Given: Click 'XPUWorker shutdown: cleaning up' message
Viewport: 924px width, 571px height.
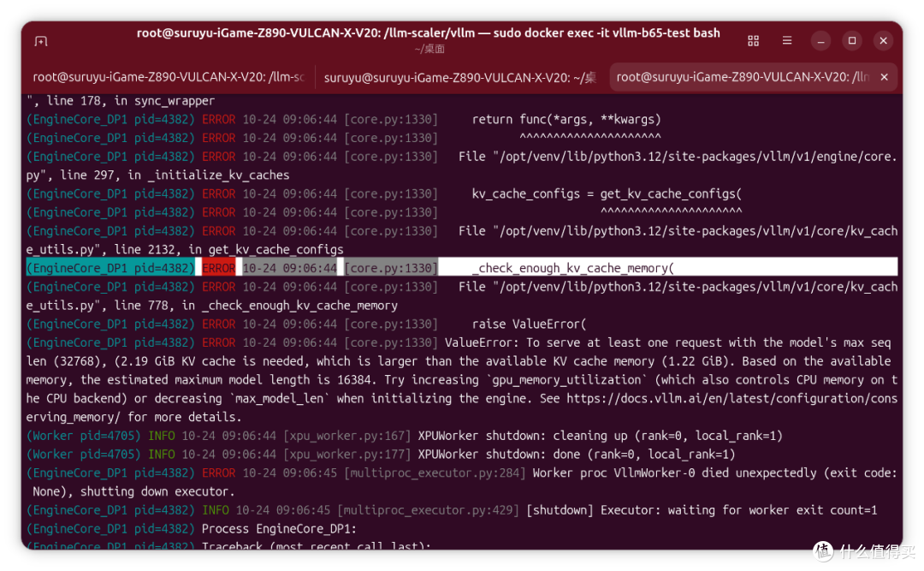Looking at the screenshot, I should pyautogui.click(x=523, y=436).
